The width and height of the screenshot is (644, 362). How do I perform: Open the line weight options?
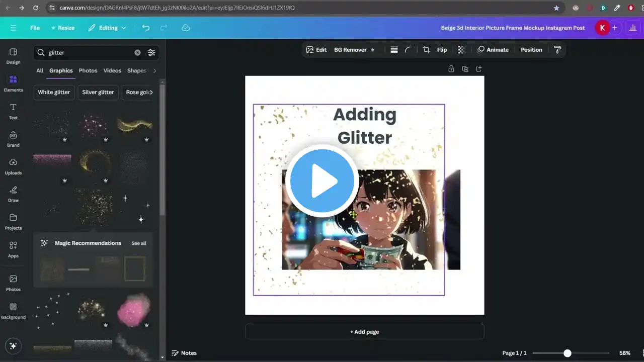[x=394, y=50]
